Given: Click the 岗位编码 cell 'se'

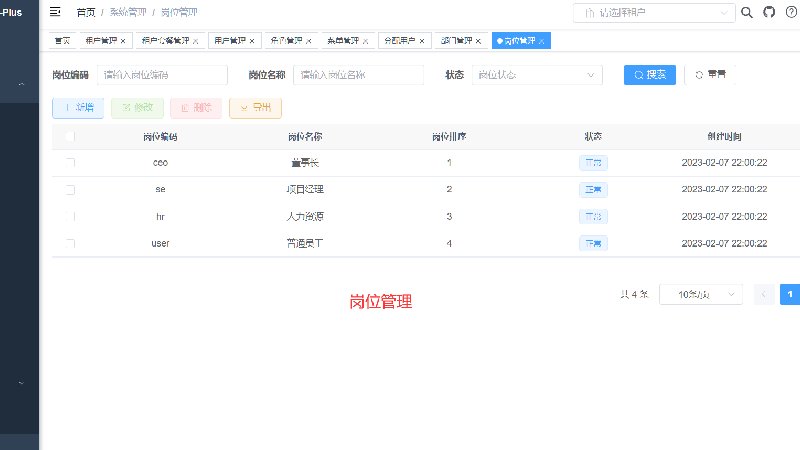Looking at the screenshot, I should [160, 189].
